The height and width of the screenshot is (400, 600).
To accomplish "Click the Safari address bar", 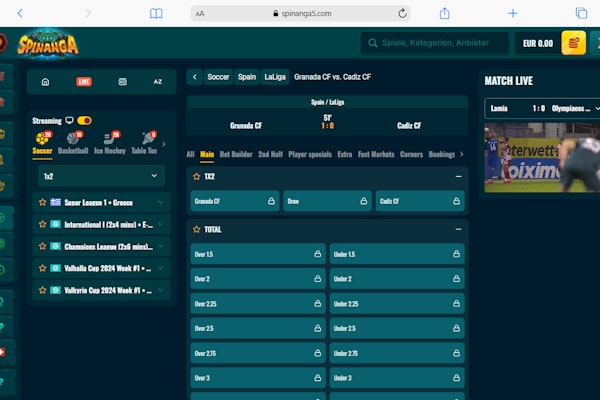I will (x=301, y=13).
